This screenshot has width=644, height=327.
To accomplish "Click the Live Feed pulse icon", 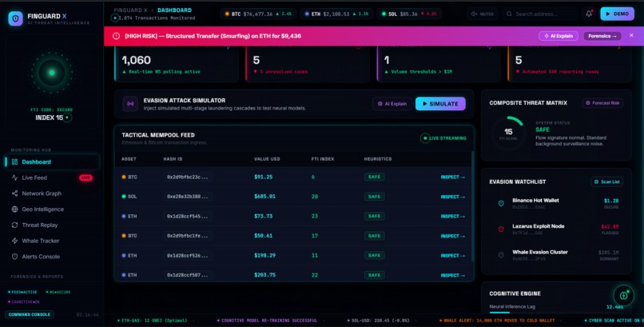I will pyautogui.click(x=15, y=177).
